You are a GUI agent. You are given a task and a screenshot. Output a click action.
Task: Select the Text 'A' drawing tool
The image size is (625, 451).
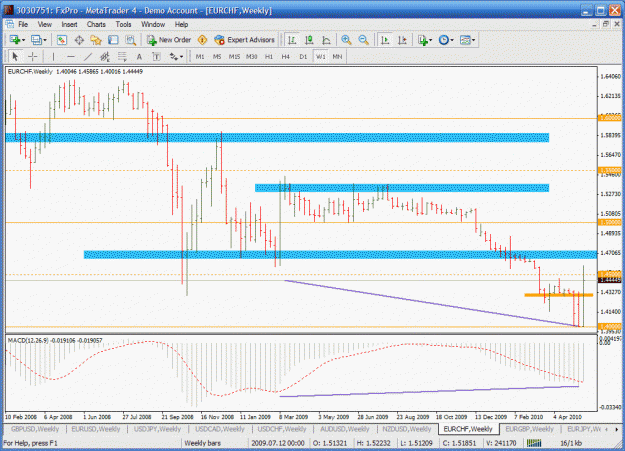(139, 57)
